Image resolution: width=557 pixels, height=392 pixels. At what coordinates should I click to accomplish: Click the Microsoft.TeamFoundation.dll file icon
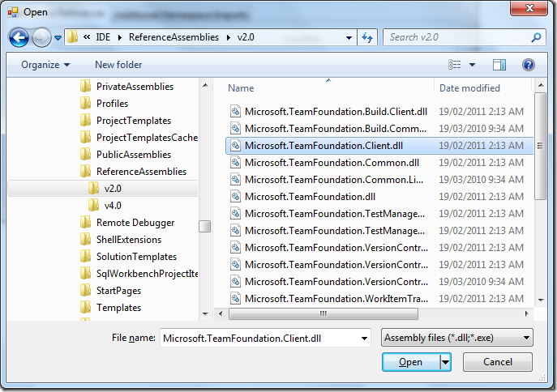235,196
